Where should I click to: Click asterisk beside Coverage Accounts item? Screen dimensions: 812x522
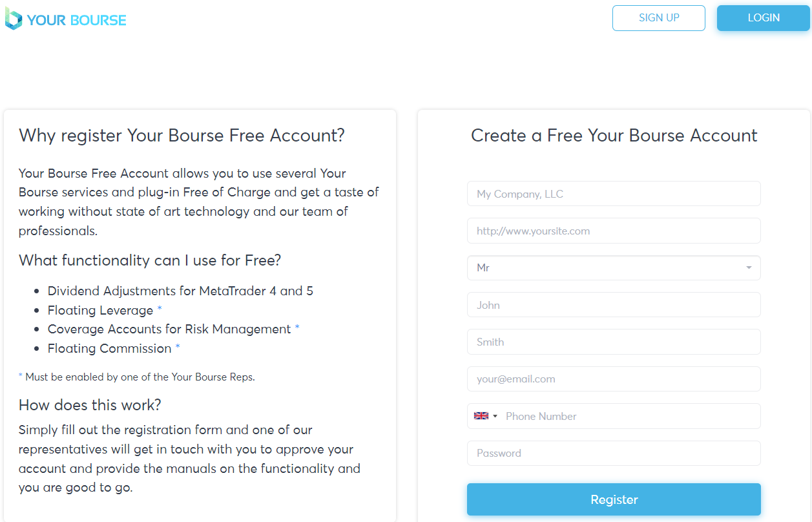point(297,328)
